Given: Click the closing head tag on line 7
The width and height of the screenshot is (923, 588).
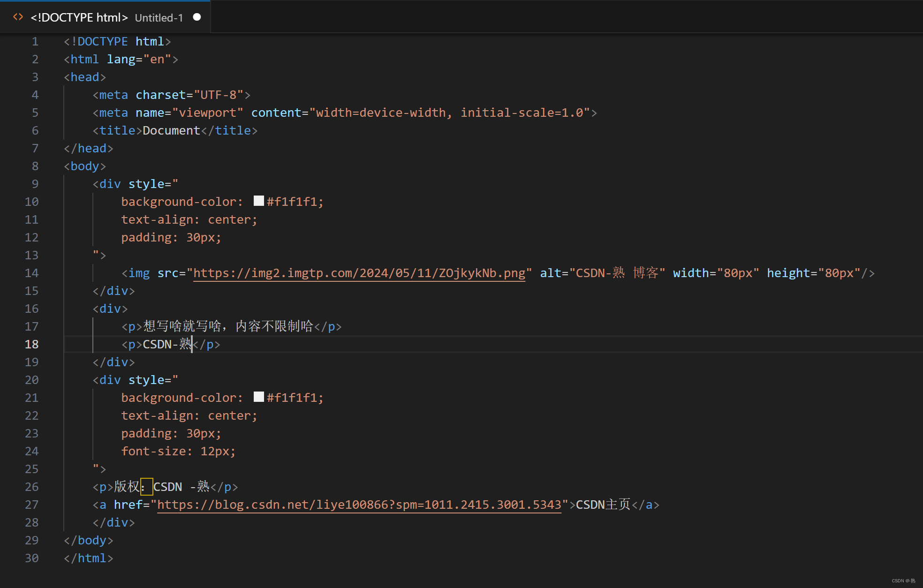Looking at the screenshot, I should point(89,148).
